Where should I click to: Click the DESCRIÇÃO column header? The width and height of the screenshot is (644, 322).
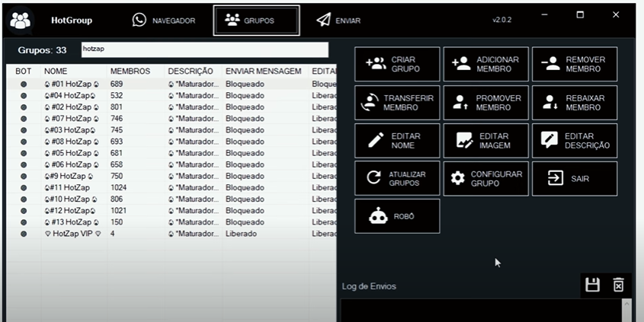[191, 72]
